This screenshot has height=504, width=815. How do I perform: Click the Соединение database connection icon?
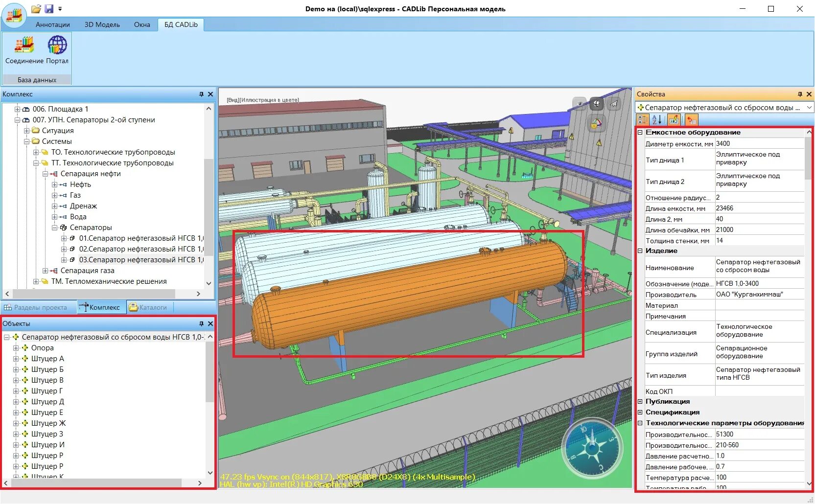point(24,50)
